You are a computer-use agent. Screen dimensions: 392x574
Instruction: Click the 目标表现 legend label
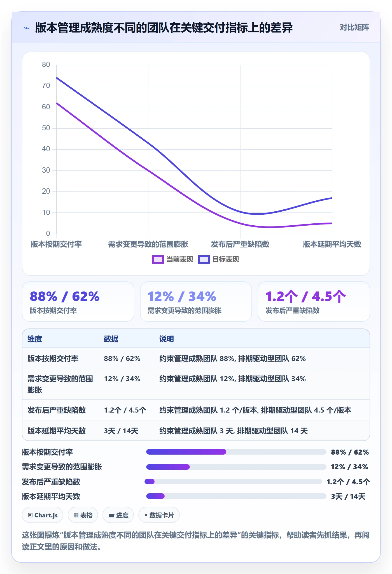226,260
